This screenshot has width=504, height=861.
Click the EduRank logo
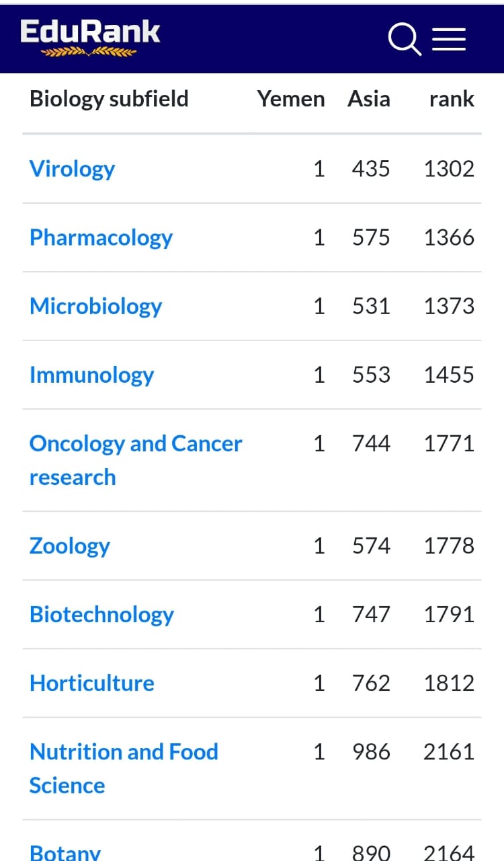(x=90, y=38)
